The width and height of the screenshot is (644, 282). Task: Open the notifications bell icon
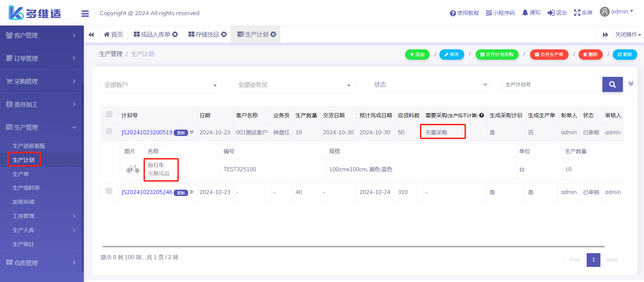tap(525, 13)
